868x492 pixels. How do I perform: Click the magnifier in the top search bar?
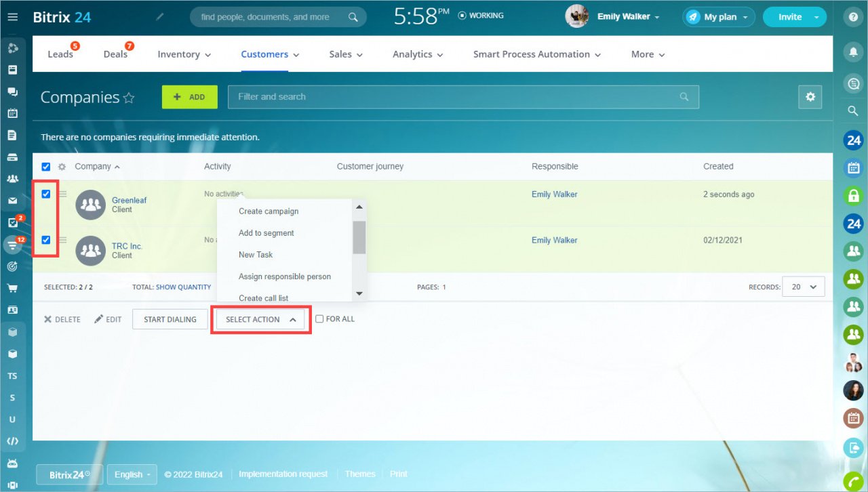(353, 17)
